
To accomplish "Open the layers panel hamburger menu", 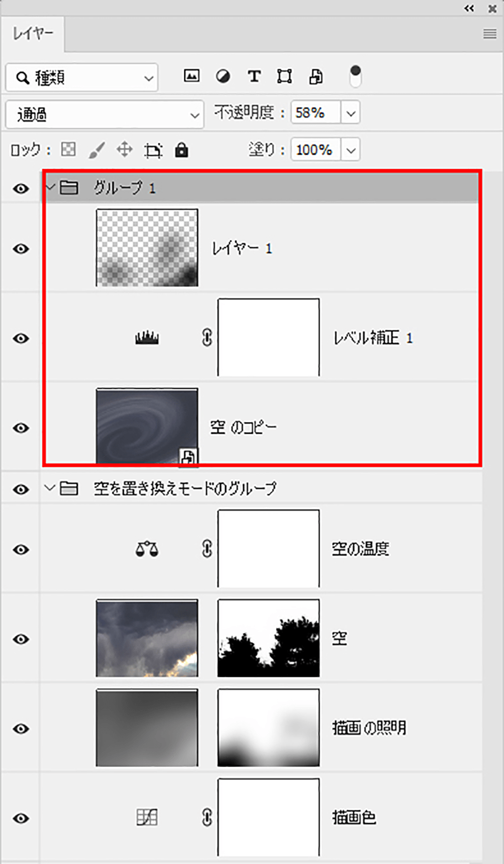I will [489, 34].
